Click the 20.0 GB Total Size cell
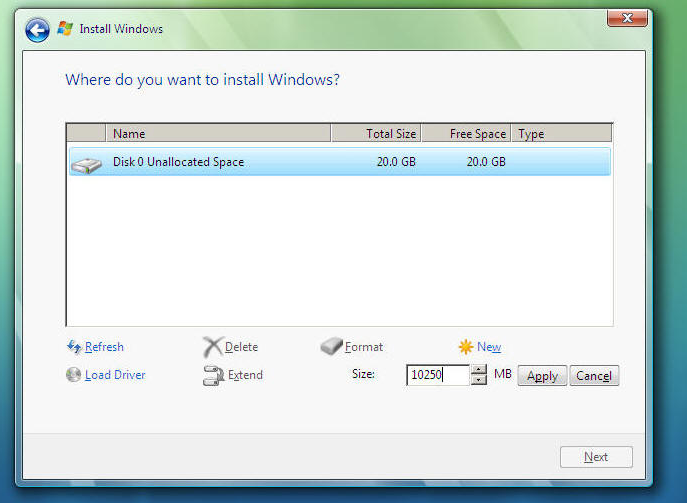 click(x=396, y=162)
